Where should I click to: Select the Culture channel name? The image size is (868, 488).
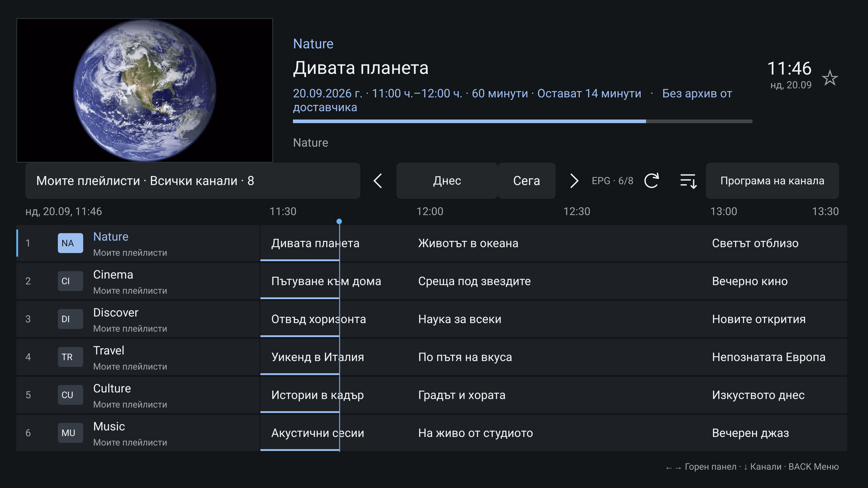pos(112,388)
